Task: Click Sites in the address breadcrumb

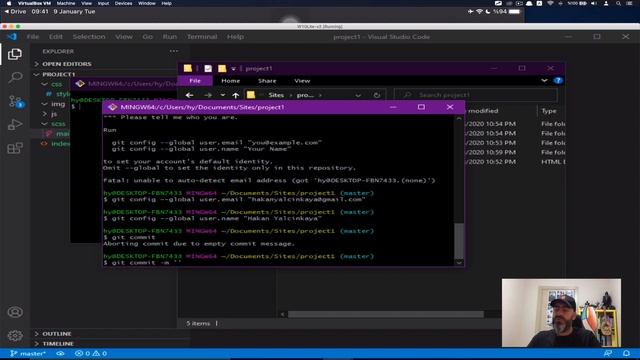Action: pos(276,95)
